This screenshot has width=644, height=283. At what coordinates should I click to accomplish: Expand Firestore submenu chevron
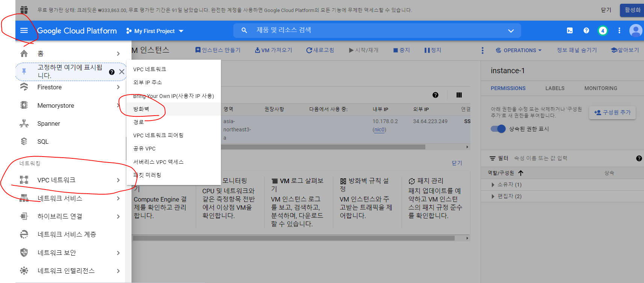[x=118, y=87]
